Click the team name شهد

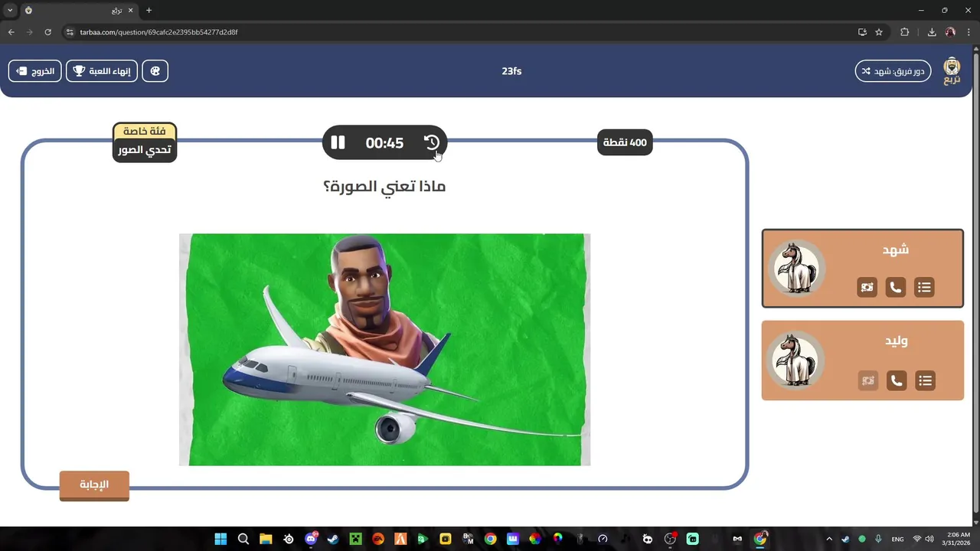pos(895,249)
